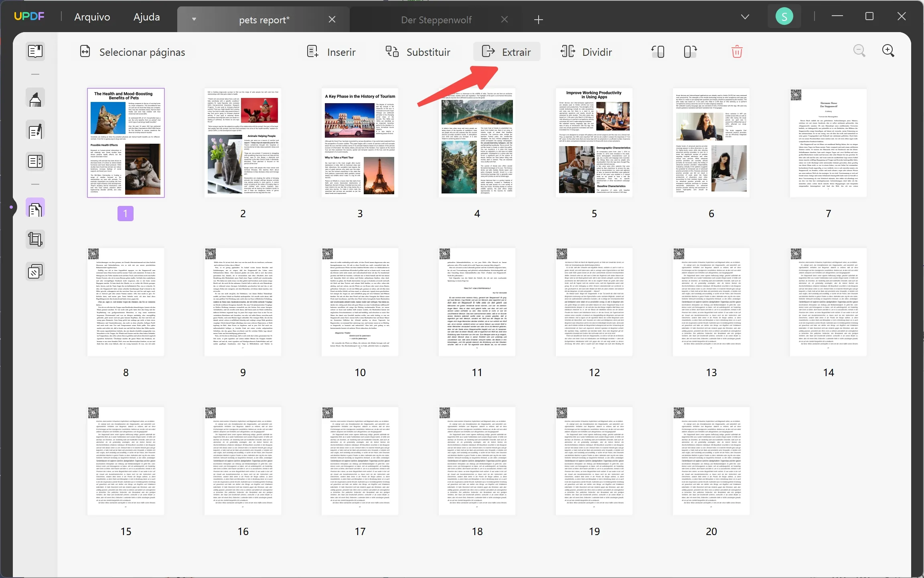This screenshot has height=578, width=924.
Task: Rotate the selected page counterclockwise
Action: coord(658,51)
